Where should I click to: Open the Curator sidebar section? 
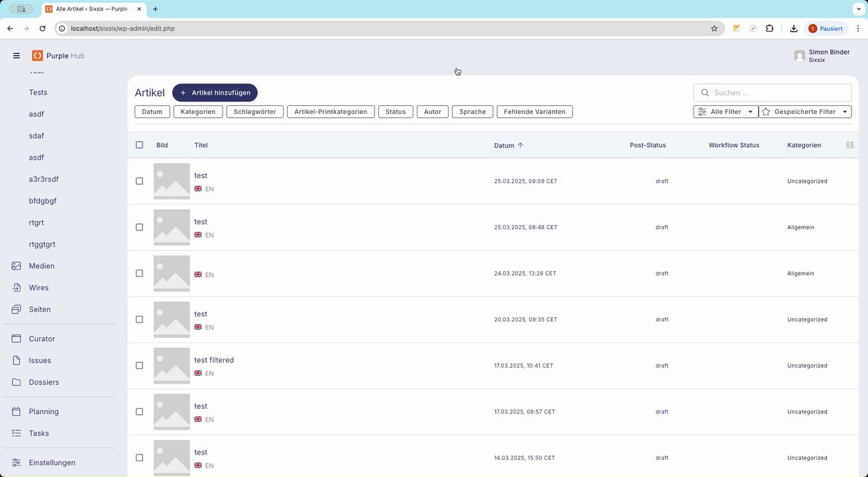(42, 339)
